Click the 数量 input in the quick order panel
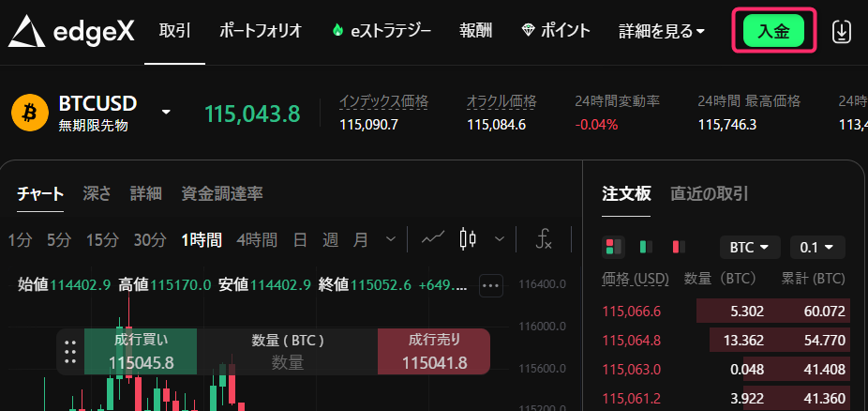Viewport: 868px width, 411px height. (x=288, y=363)
